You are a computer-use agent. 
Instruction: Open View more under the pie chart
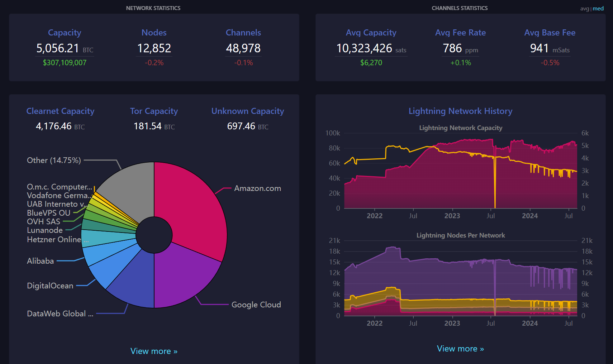pyautogui.click(x=154, y=351)
